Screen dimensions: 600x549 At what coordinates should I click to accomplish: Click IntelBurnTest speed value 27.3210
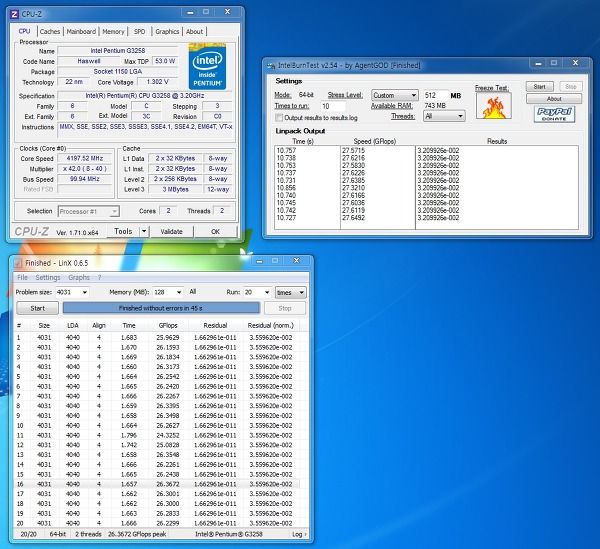pos(353,188)
